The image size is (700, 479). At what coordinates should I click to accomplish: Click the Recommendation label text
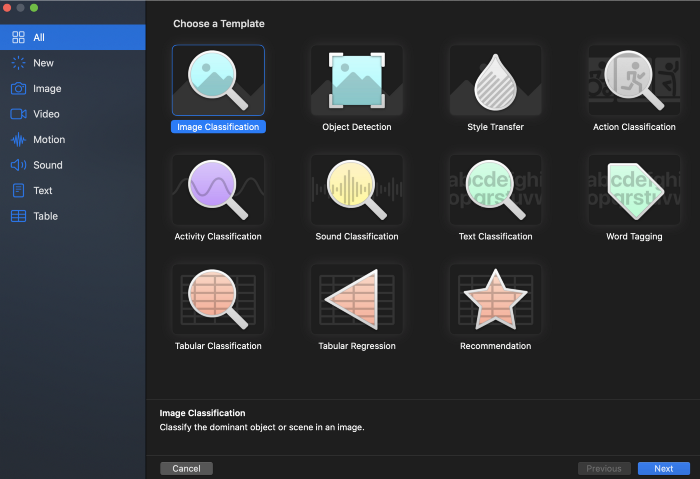tap(496, 346)
